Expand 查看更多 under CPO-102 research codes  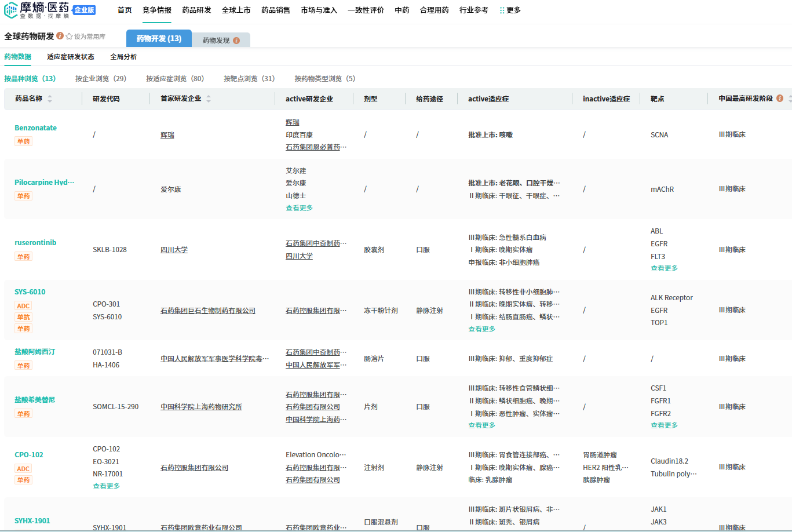[x=106, y=486]
